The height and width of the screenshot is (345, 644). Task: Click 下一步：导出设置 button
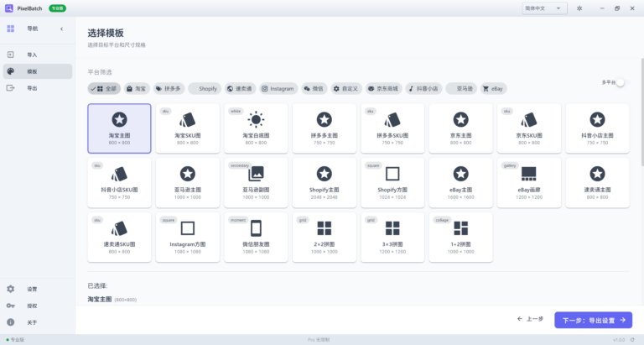tap(593, 320)
